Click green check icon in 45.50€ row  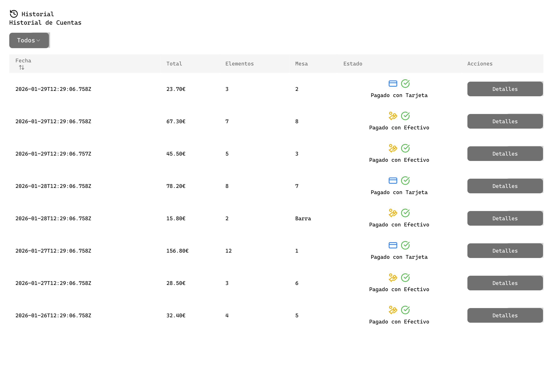[405, 148]
